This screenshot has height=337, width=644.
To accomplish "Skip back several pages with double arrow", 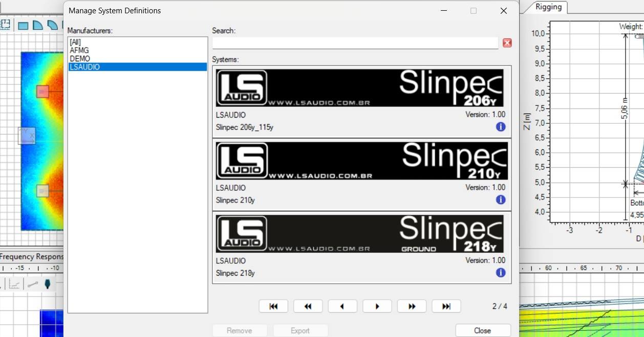I will (308, 306).
